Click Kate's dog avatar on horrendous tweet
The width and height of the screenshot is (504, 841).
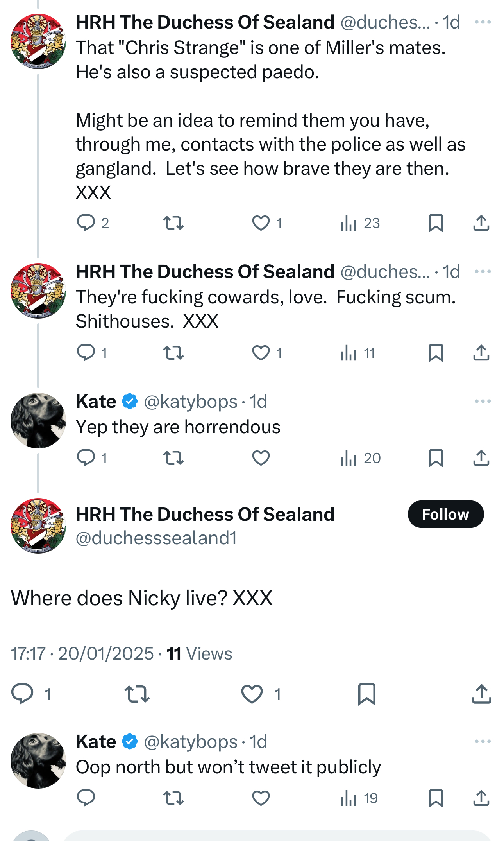pyautogui.click(x=38, y=421)
